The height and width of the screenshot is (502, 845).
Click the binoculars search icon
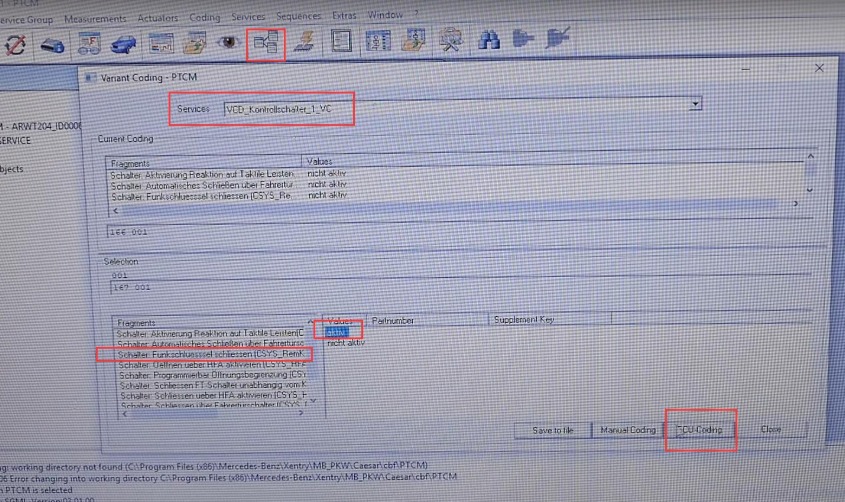click(x=490, y=43)
